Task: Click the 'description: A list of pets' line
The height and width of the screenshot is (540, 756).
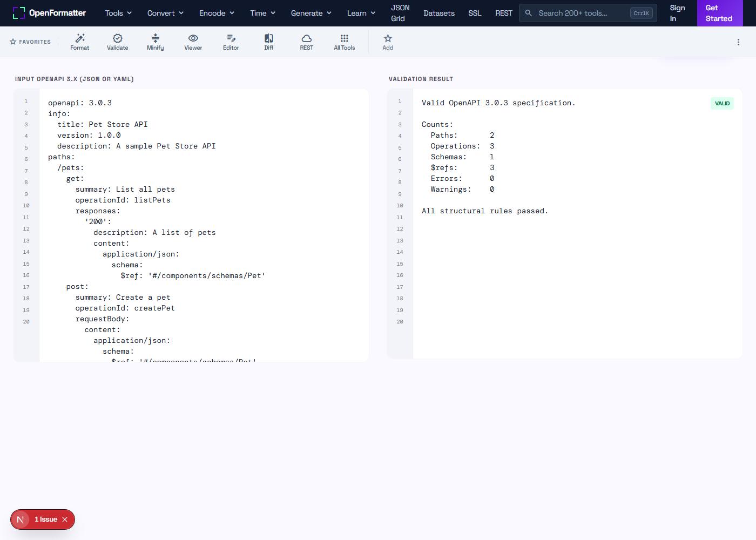Action: 154,232
